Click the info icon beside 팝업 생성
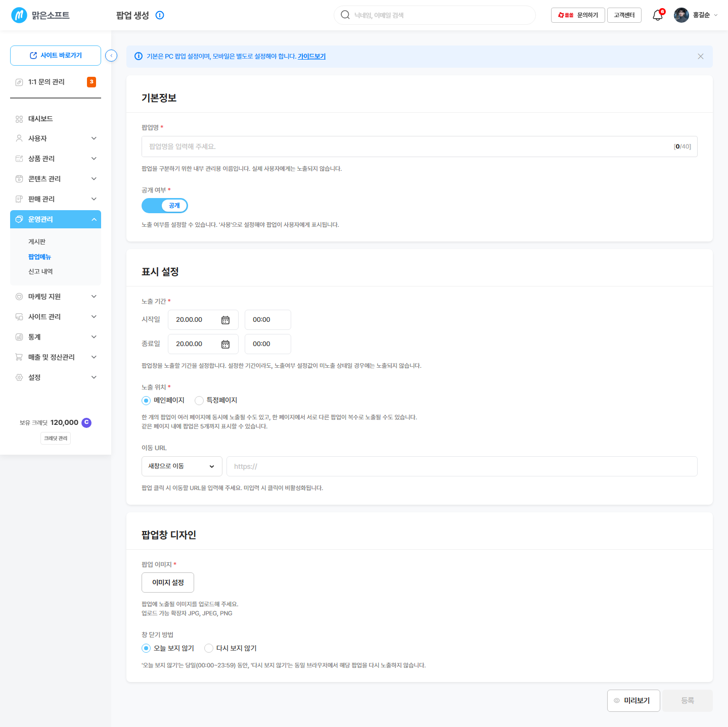This screenshot has height=727, width=728. tap(160, 15)
